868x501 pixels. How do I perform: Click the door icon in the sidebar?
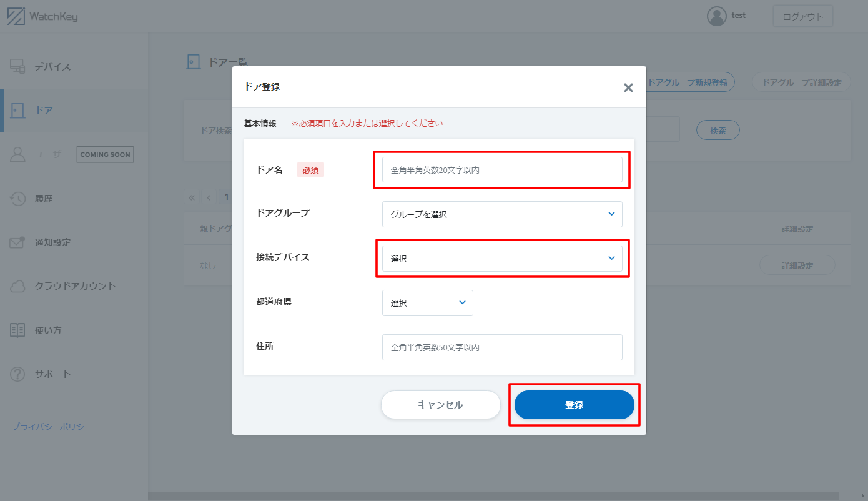[x=17, y=111]
